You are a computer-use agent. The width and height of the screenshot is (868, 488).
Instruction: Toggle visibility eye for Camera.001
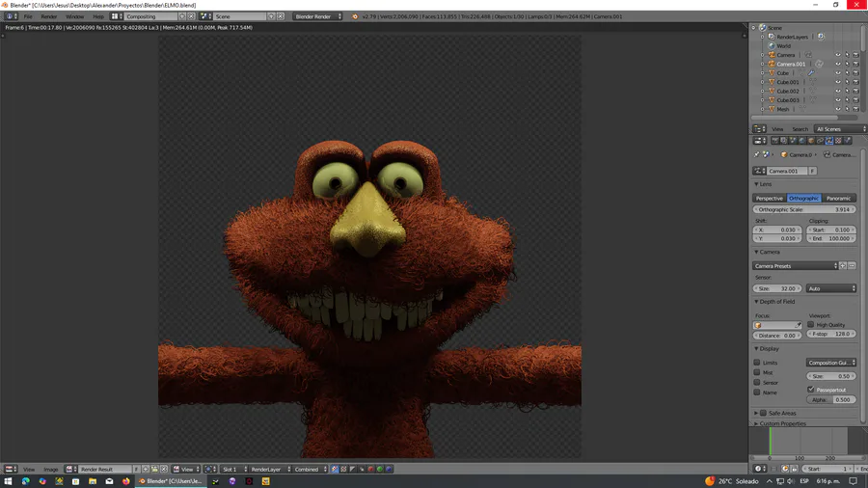coord(837,65)
